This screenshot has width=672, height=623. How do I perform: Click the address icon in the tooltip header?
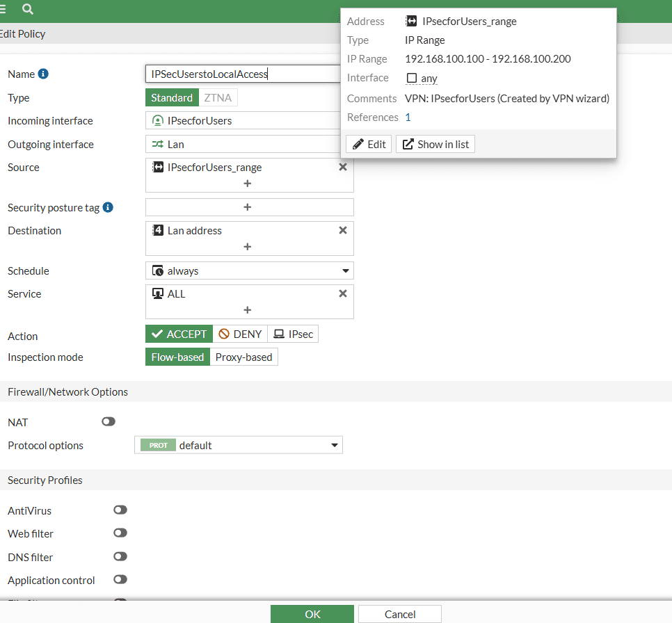pyautogui.click(x=411, y=21)
